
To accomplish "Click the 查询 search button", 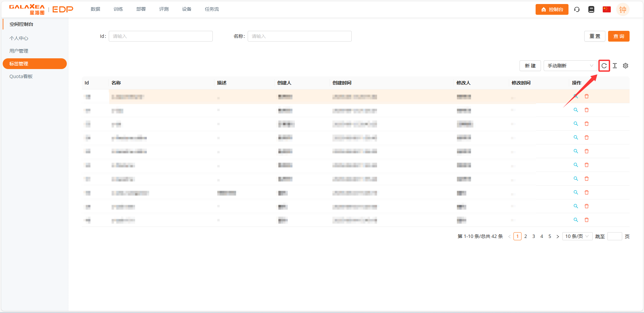I will [618, 36].
